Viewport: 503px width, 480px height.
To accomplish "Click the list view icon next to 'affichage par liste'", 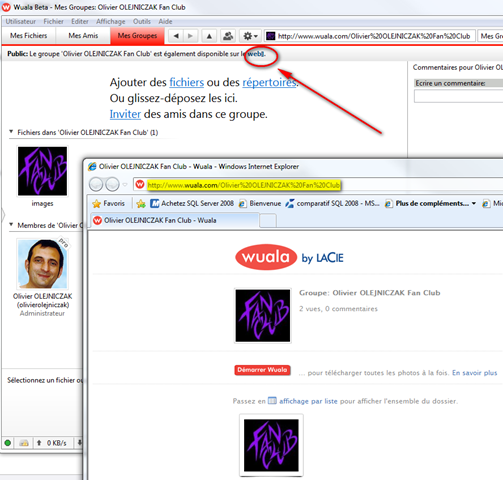I will tap(272, 400).
